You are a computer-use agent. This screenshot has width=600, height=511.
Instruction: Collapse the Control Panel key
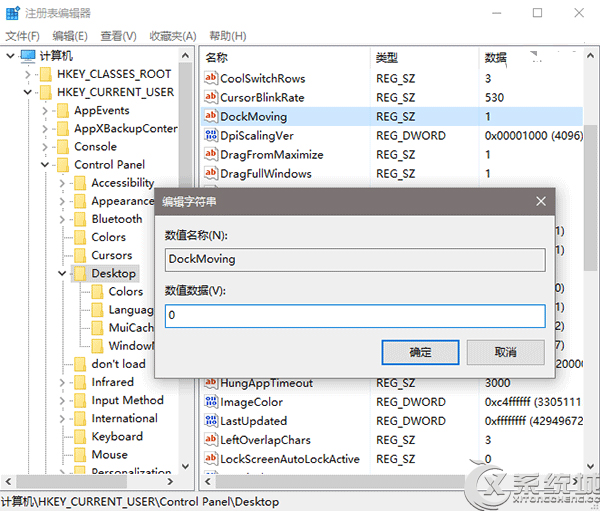tap(45, 165)
